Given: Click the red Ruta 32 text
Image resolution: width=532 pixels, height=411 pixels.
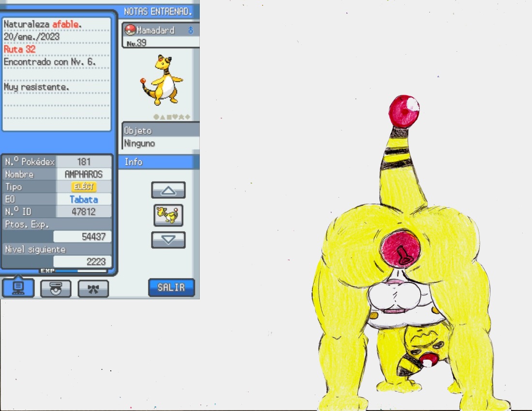Looking at the screenshot, I should (19, 49).
